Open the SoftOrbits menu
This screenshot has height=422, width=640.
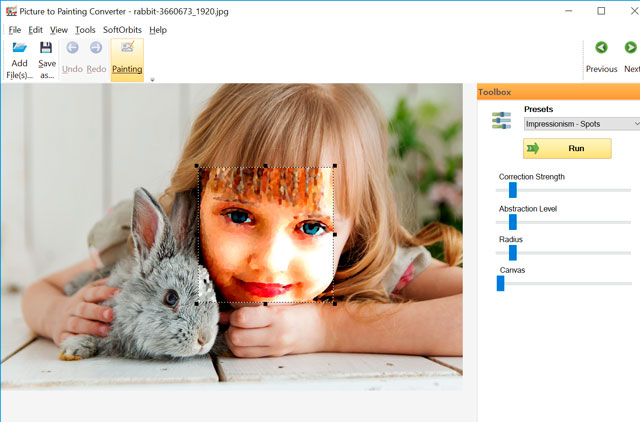pos(122,30)
